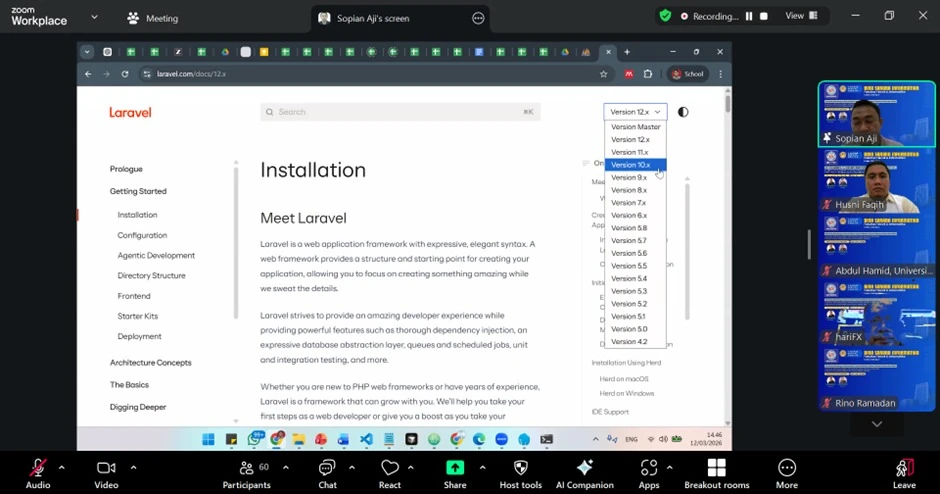Click the Windows Start icon in taskbar
The width and height of the screenshot is (940, 494).
[x=208, y=439]
